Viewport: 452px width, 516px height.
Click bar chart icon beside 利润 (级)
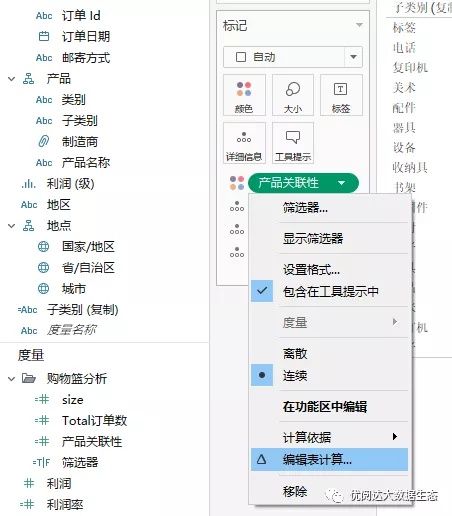point(29,183)
